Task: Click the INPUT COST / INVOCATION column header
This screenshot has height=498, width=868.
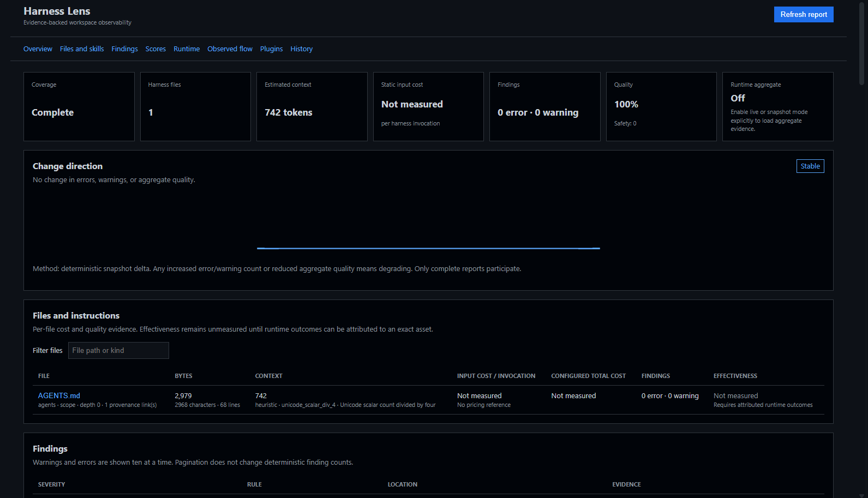Action: 496,376
